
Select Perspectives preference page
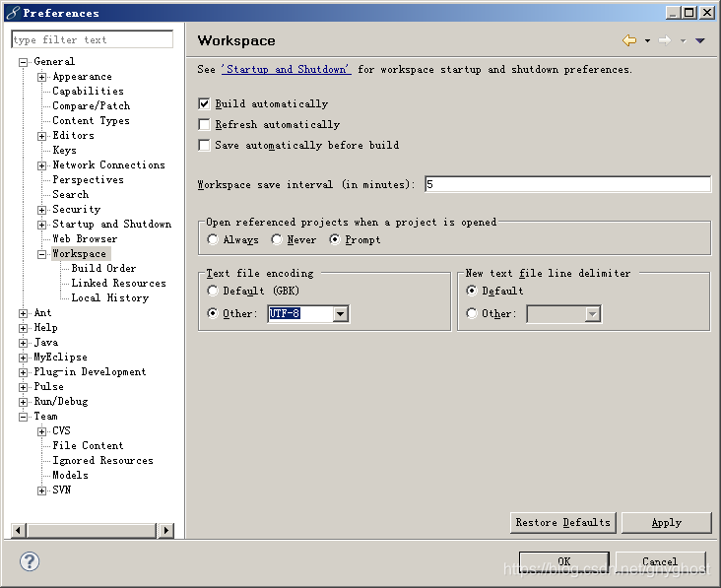pos(88,179)
